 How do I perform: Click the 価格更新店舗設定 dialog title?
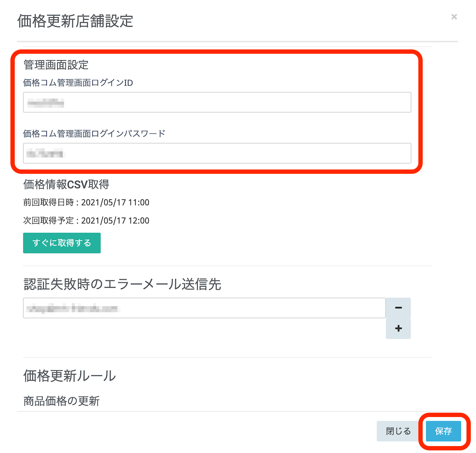coord(75,21)
